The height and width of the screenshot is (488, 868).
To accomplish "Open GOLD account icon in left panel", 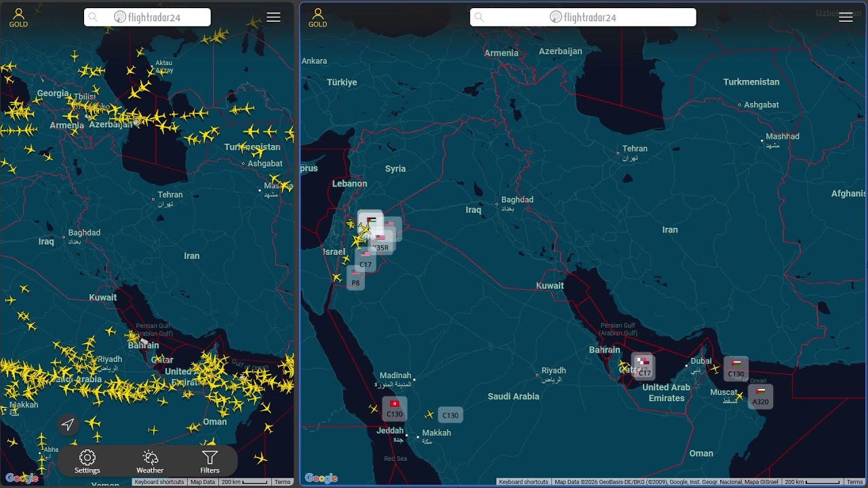I will coord(18,18).
